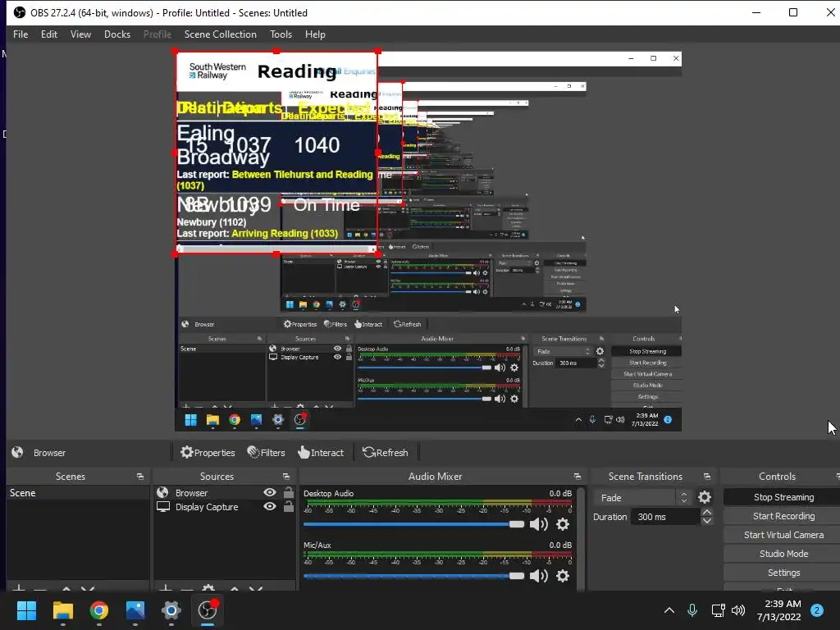Screen dimensions: 840x630
Task: Enable Studio Mode
Action: tap(783, 554)
